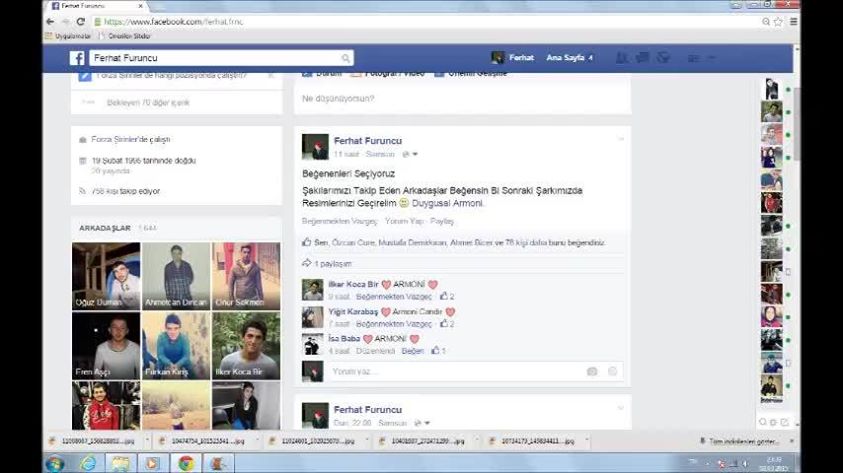Open dropdown arrow of third downloaded jpg

367,441
